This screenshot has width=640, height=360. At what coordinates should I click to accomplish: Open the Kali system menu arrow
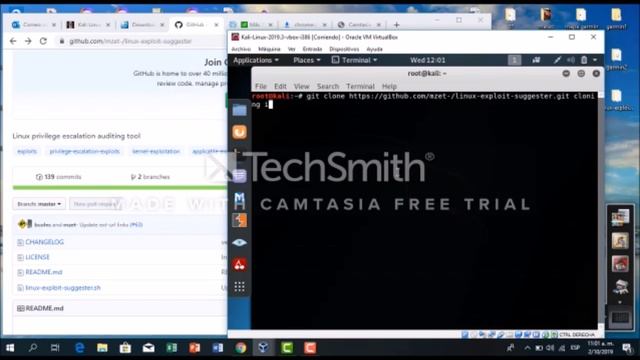595,60
